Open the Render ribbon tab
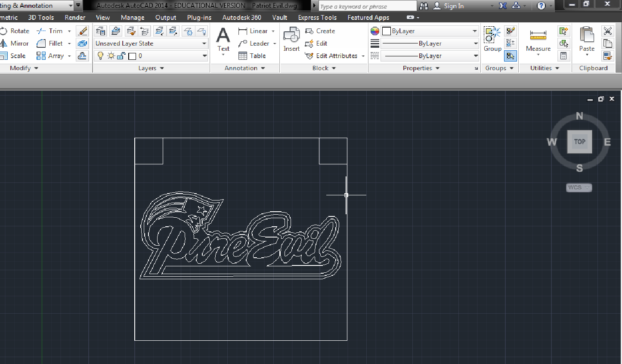This screenshot has height=364, width=622. [x=75, y=18]
